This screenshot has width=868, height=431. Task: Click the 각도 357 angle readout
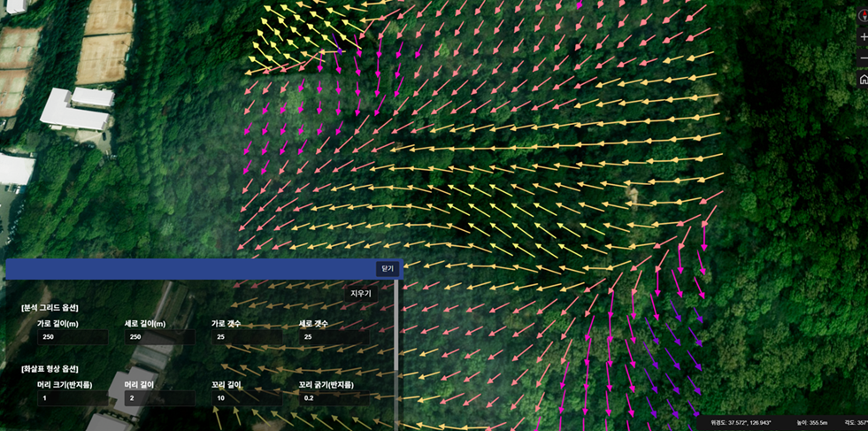(856, 423)
